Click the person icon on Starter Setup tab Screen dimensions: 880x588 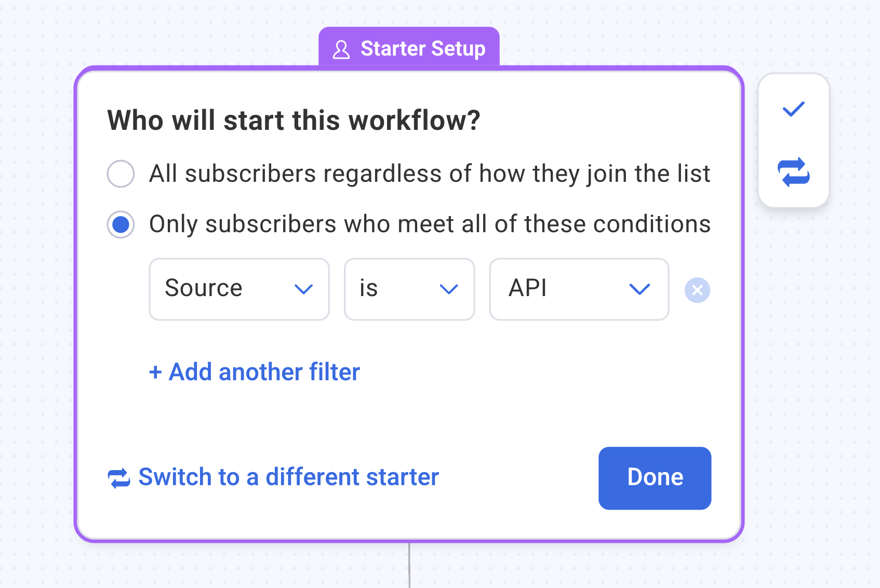341,49
